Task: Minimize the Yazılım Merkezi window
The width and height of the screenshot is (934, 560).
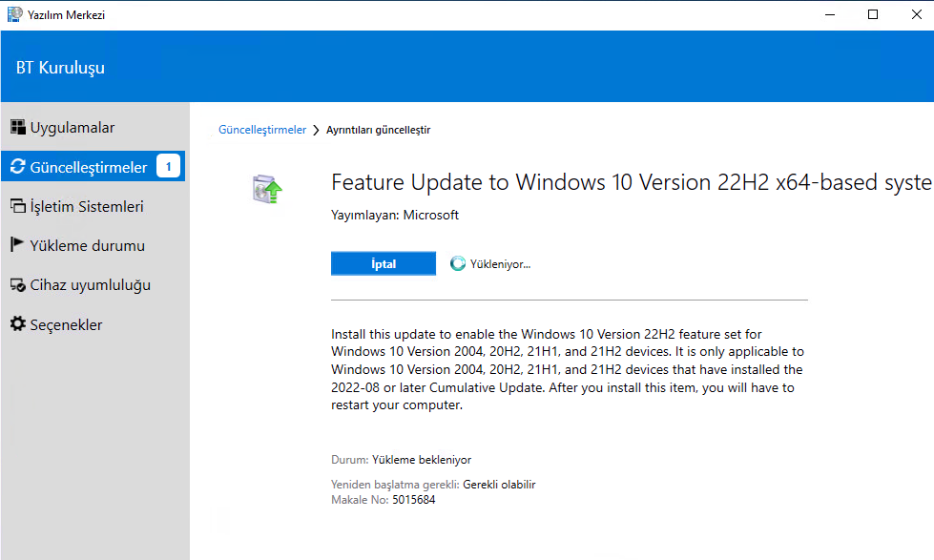Action: (x=830, y=15)
